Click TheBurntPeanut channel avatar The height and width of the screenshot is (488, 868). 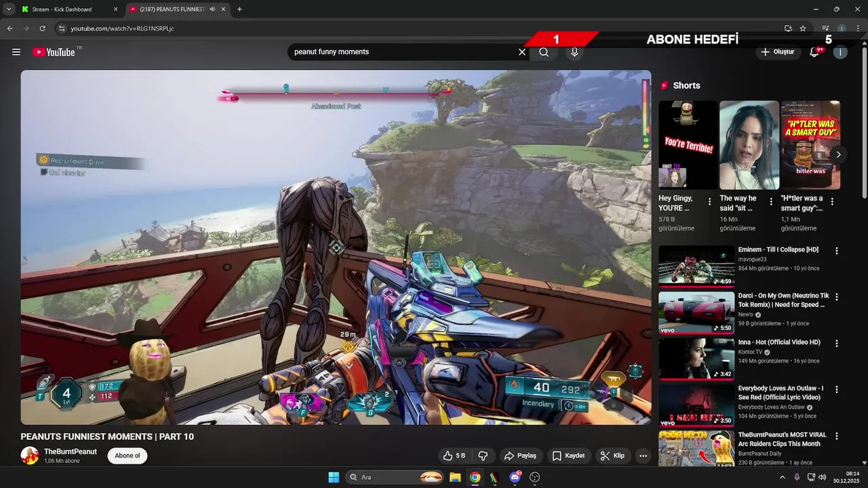pyautogui.click(x=29, y=456)
